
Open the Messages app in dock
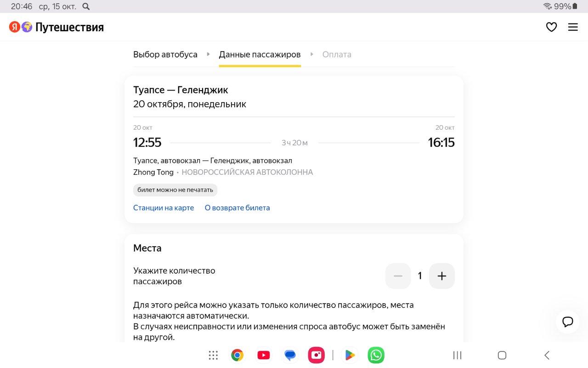point(290,355)
